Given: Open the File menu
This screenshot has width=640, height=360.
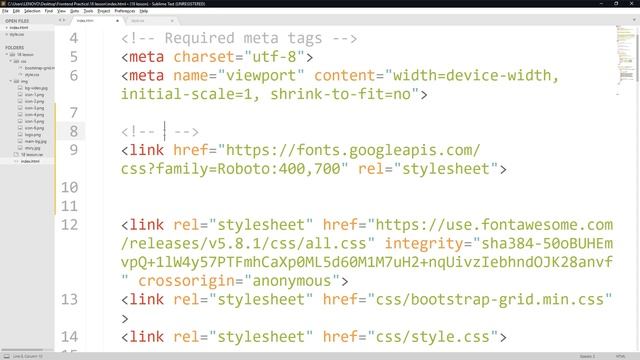Looking at the screenshot, I should [5, 11].
